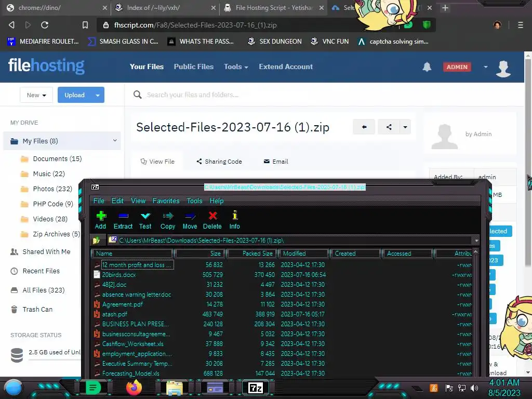Open the MEDIAFIRE ROULET... bookmark
Image resolution: width=532 pixels, height=399 pixels.
pyautogui.click(x=43, y=42)
